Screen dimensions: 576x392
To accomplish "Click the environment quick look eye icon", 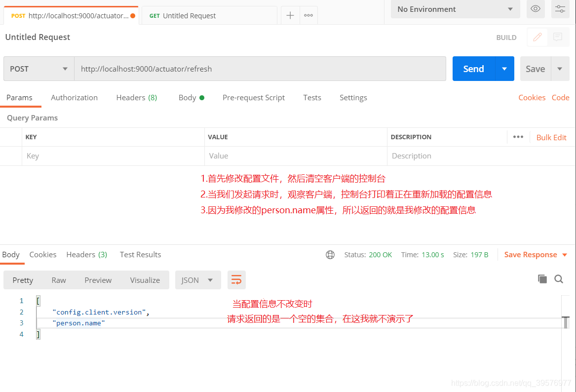I will tap(535, 9).
